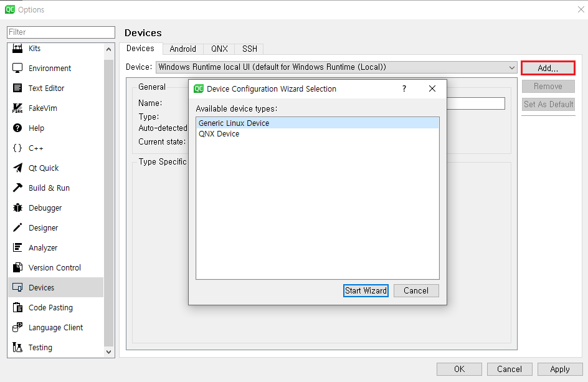The width and height of the screenshot is (588, 382).
Task: Click the Filter input field
Action: [x=61, y=32]
